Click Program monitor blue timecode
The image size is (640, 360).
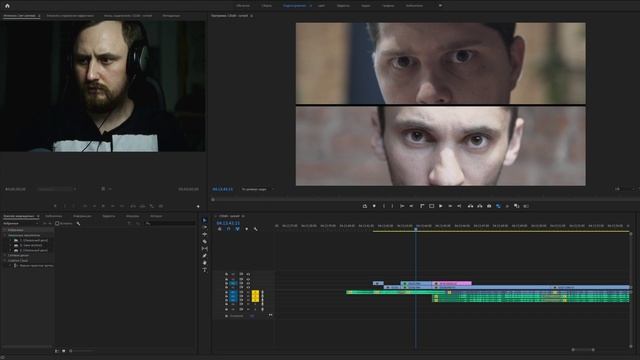point(222,189)
